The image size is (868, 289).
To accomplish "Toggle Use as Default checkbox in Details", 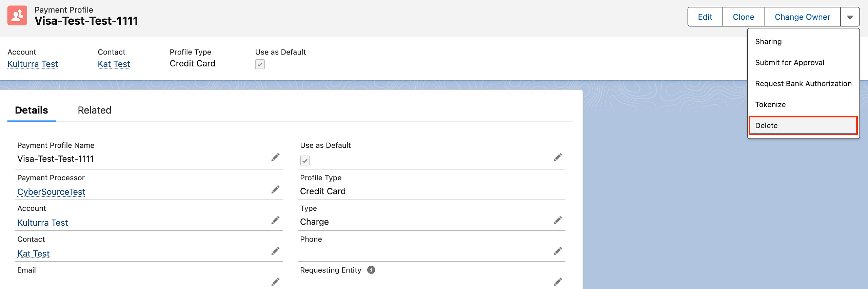I will click(305, 161).
